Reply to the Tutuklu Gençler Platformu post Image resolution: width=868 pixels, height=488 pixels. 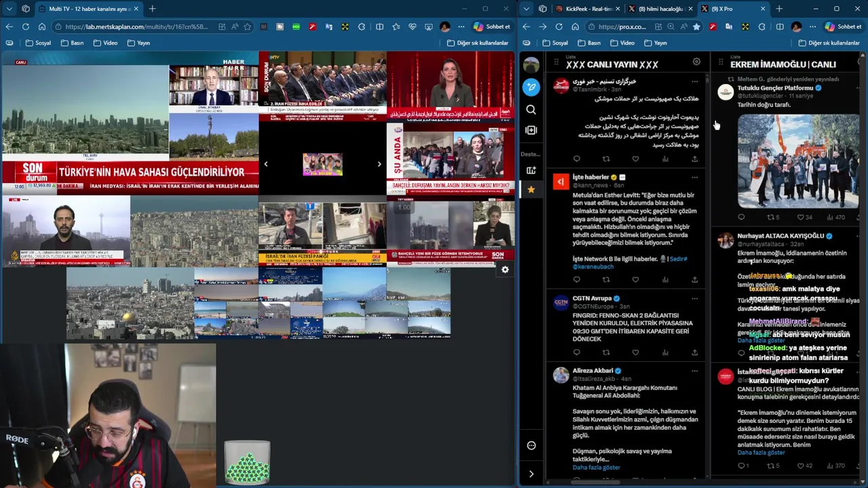741,217
